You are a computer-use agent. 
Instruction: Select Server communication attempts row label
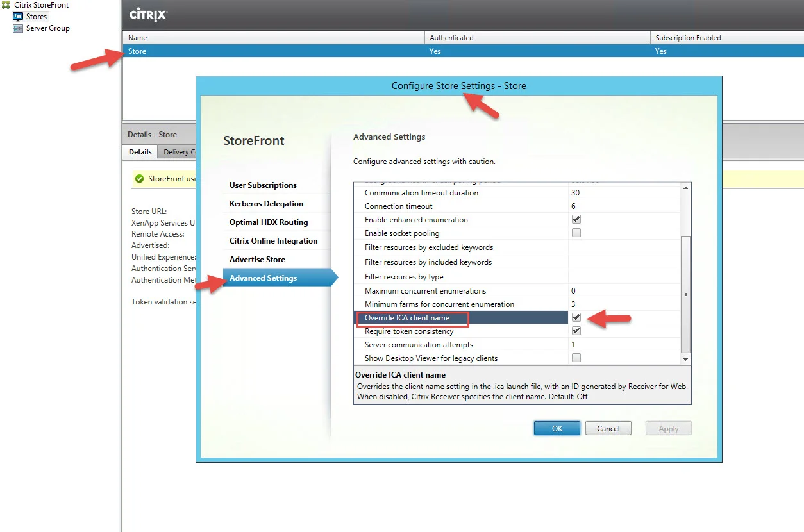tap(419, 345)
